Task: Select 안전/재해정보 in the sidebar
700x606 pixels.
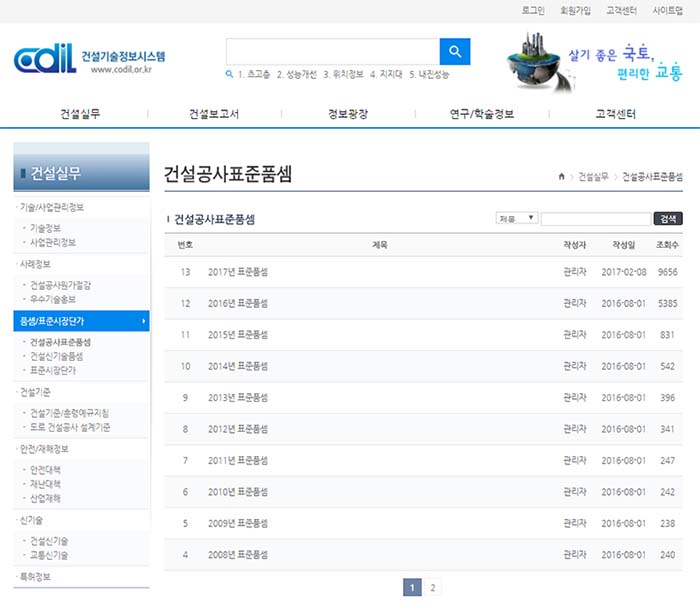Action: [x=44, y=449]
